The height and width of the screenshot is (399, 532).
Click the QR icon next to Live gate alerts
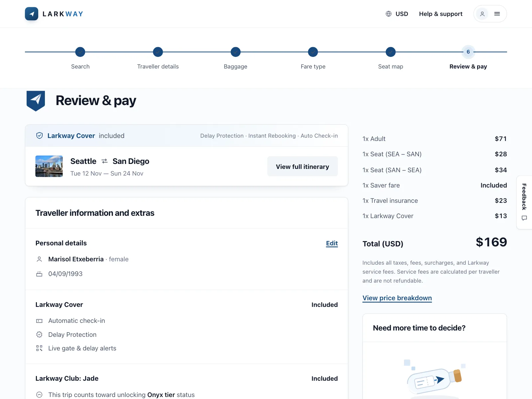pos(39,348)
